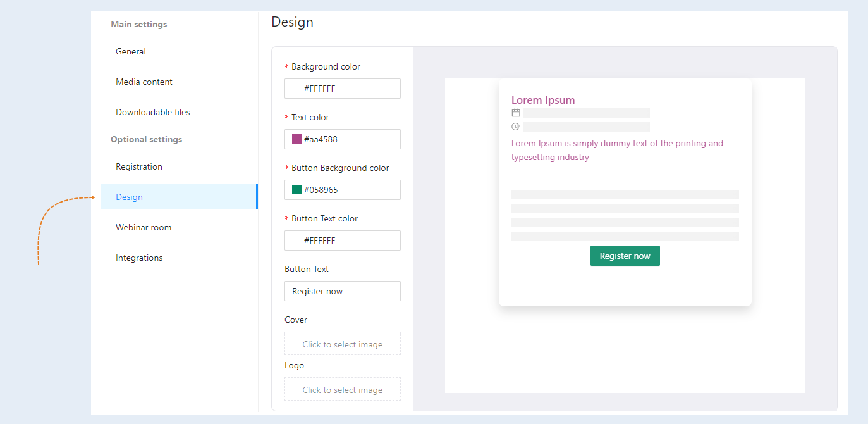The height and width of the screenshot is (424, 868).
Task: Click the Button Text field 'Register now'
Action: click(x=343, y=291)
